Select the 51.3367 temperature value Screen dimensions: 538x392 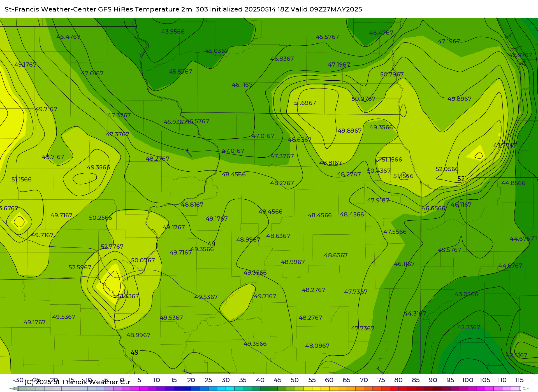128,296
